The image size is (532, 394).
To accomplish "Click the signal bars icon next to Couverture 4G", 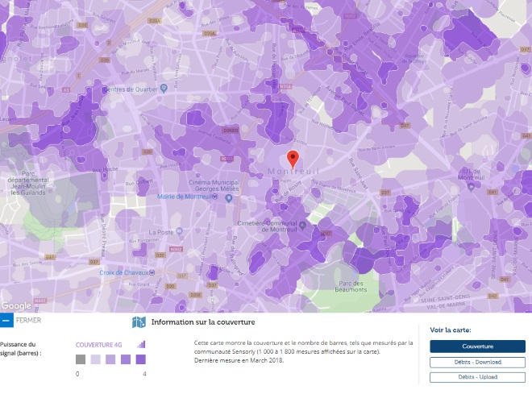I will (x=141, y=343).
